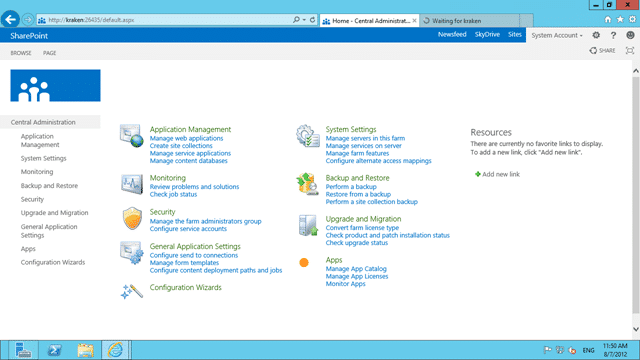Screen dimensions: 640x360
Task: Click the SharePoint brand text
Action: pos(29,36)
